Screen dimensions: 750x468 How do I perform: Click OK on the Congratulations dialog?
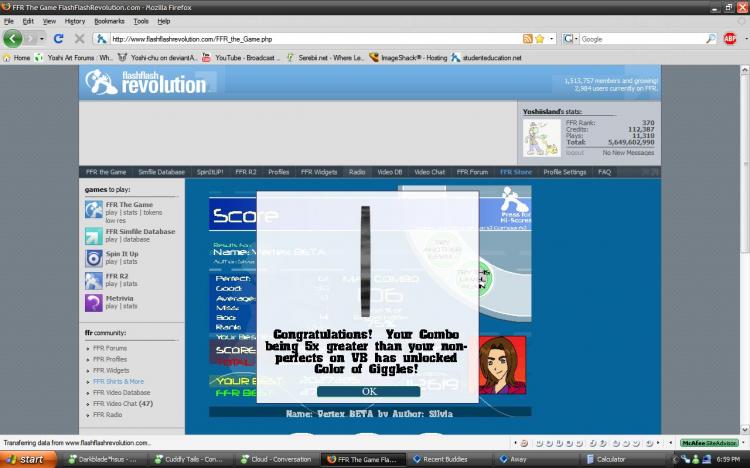(368, 391)
